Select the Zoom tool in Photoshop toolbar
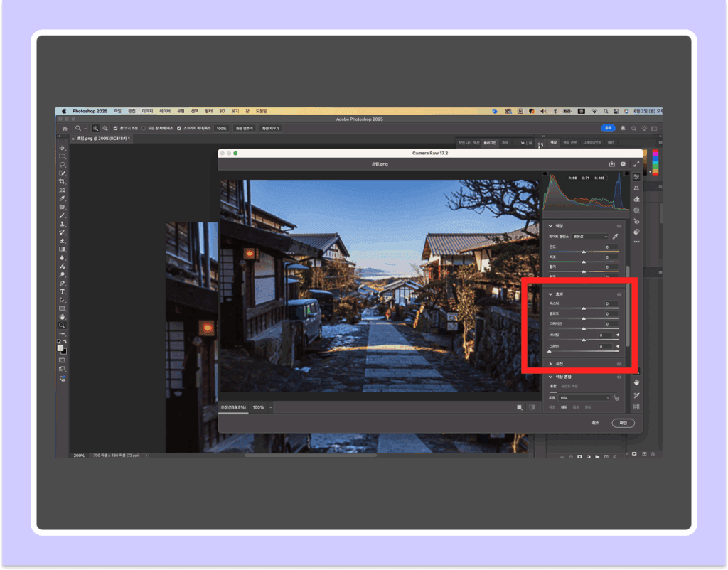 pyautogui.click(x=62, y=326)
